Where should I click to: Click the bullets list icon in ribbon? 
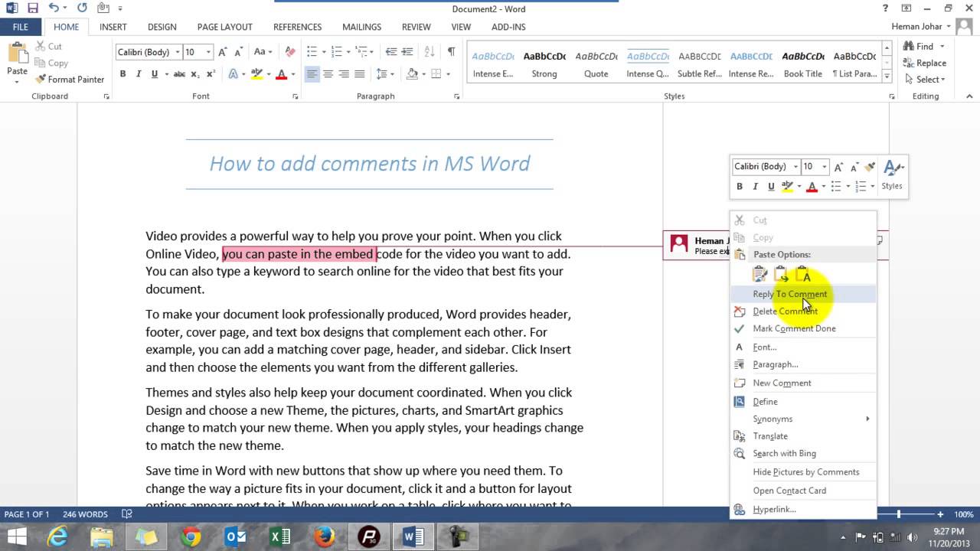pos(312,52)
